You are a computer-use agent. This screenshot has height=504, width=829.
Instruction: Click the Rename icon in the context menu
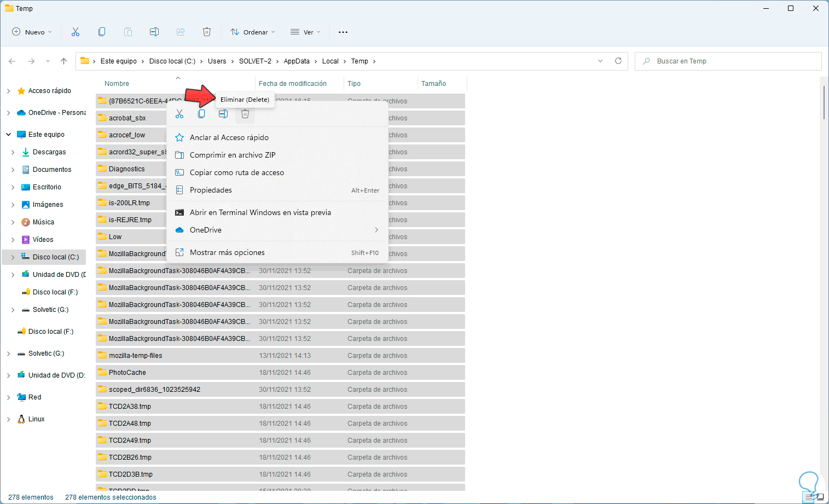pyautogui.click(x=223, y=114)
